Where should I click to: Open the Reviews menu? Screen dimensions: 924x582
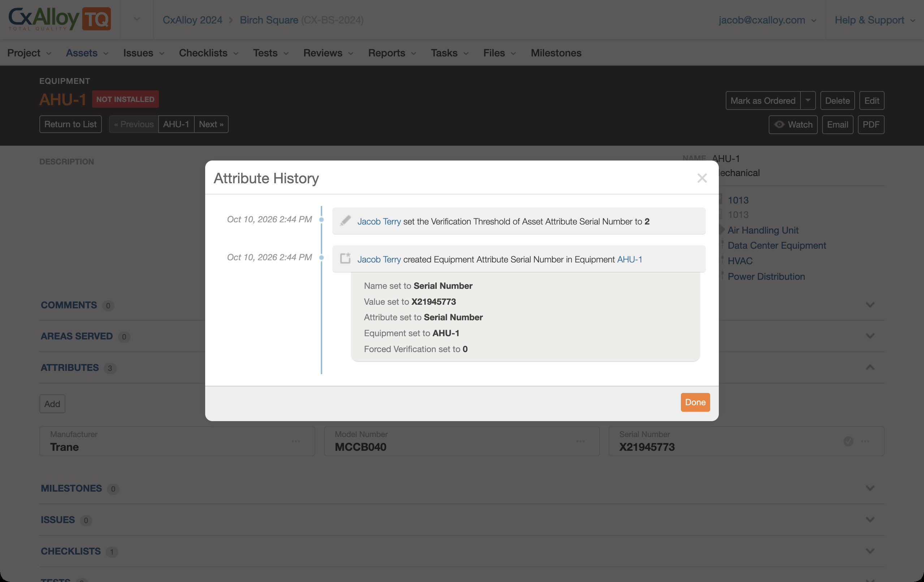pos(328,53)
